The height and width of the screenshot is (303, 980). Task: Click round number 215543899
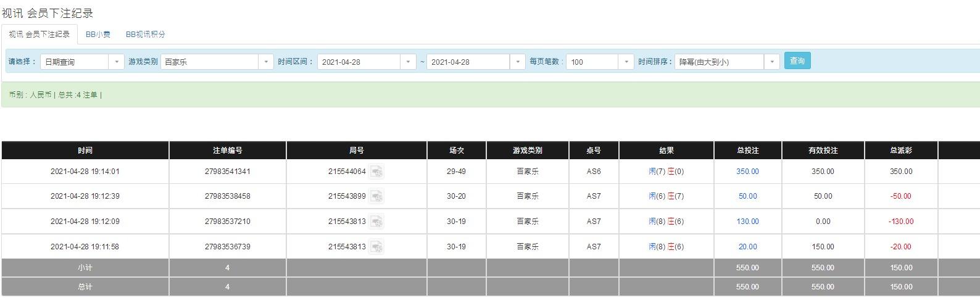pyautogui.click(x=347, y=196)
